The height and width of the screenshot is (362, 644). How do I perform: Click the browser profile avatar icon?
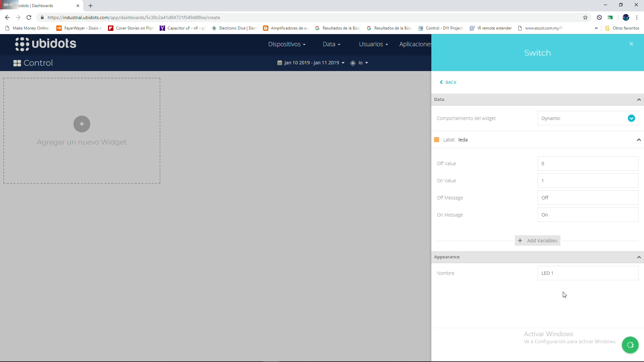click(x=626, y=17)
